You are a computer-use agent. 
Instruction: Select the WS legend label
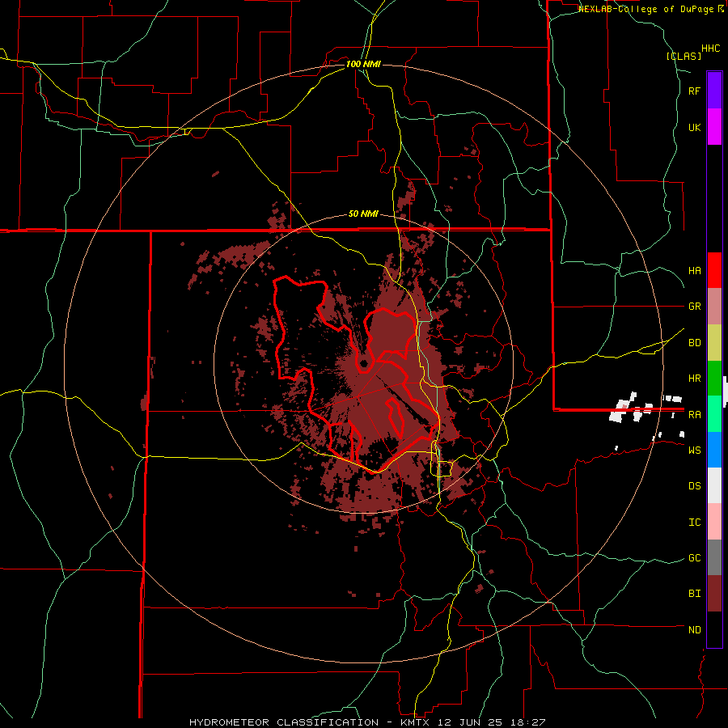pyautogui.click(x=694, y=450)
